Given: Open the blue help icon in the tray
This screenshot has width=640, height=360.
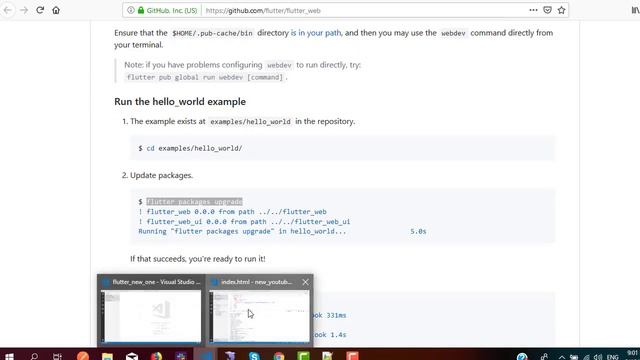Looking at the screenshot, I should (x=522, y=356).
